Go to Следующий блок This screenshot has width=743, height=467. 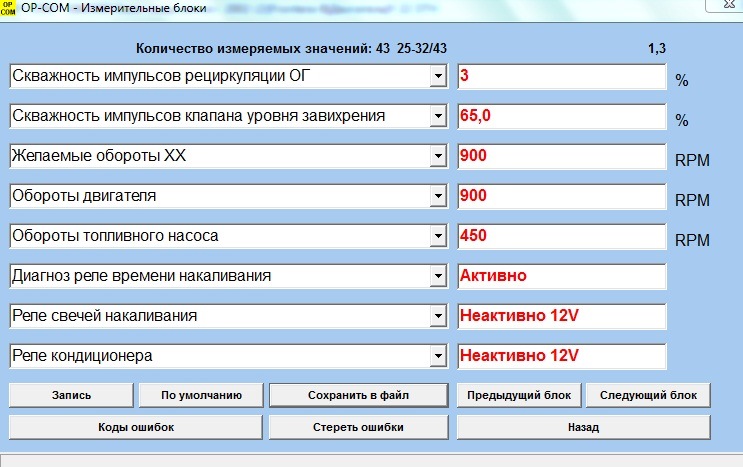click(x=648, y=395)
